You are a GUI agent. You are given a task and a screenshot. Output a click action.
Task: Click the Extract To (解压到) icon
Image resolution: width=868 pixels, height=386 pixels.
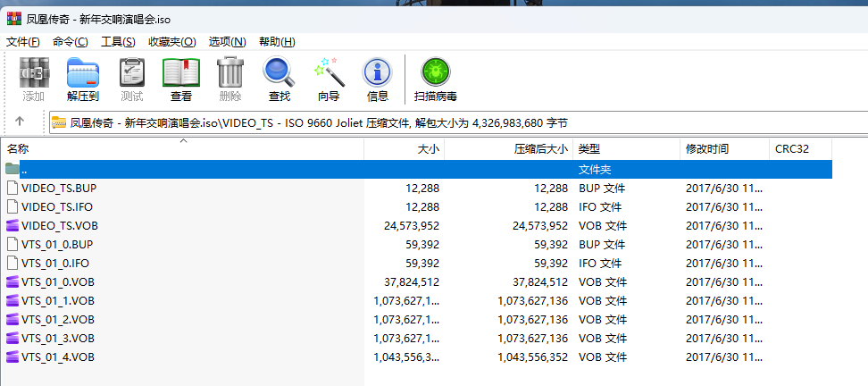(83, 72)
